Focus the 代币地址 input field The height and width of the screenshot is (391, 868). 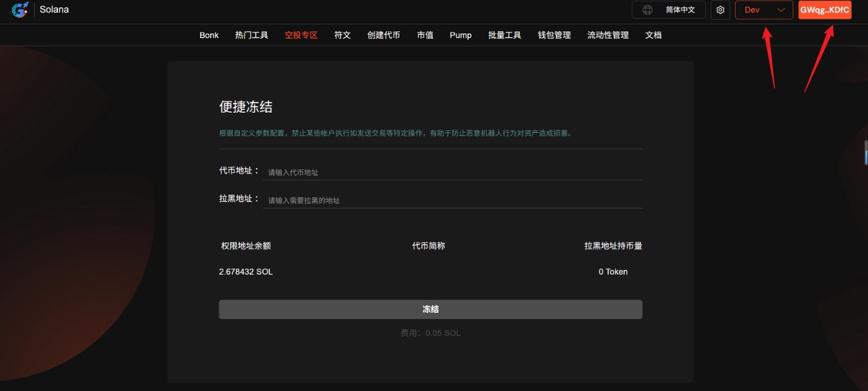click(x=452, y=172)
